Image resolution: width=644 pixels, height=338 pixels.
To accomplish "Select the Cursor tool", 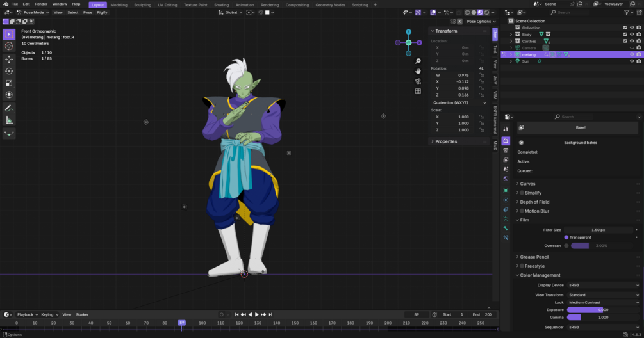I will tap(9, 46).
